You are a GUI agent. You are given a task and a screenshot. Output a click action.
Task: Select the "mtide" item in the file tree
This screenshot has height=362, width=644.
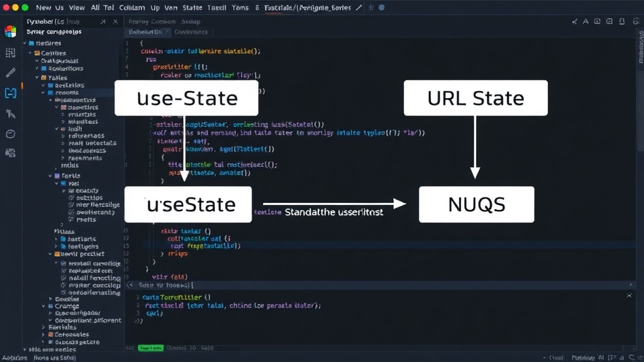point(70,165)
